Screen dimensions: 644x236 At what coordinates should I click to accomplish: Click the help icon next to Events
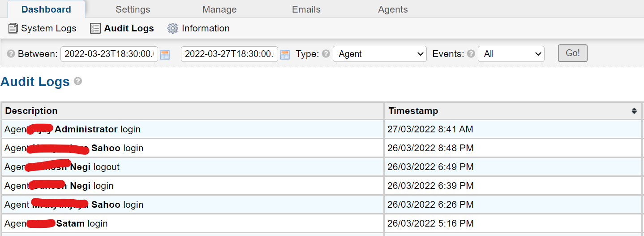471,54
